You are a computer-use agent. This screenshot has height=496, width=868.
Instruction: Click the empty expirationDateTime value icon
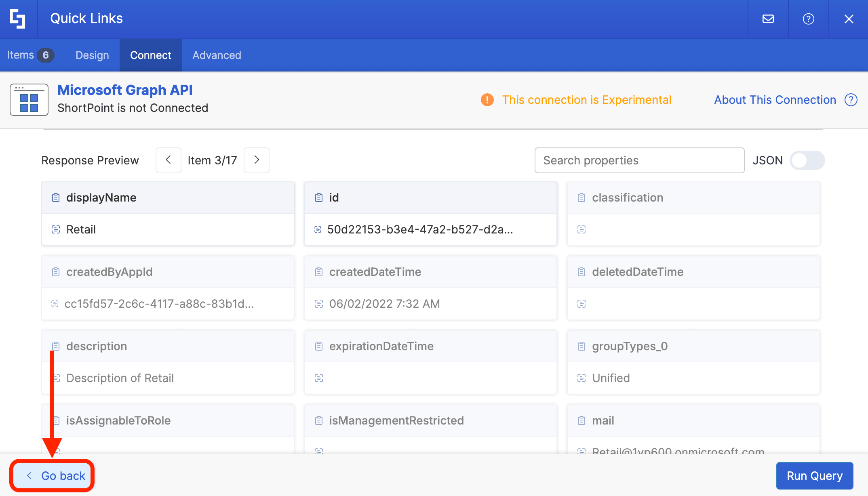[x=319, y=378]
